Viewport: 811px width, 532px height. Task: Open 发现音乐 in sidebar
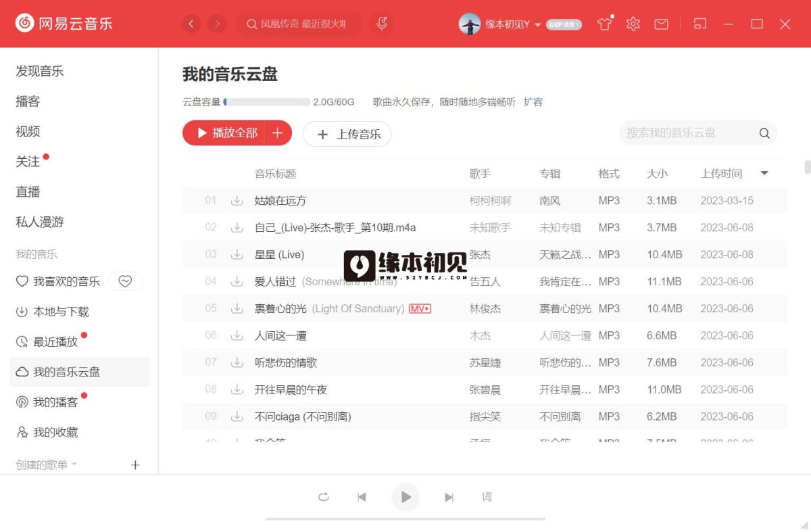click(x=40, y=71)
